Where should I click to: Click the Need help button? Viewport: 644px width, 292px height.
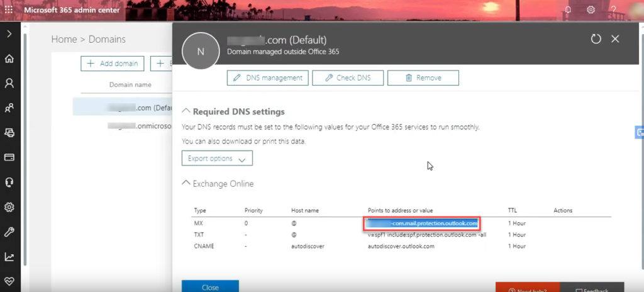[528, 287]
